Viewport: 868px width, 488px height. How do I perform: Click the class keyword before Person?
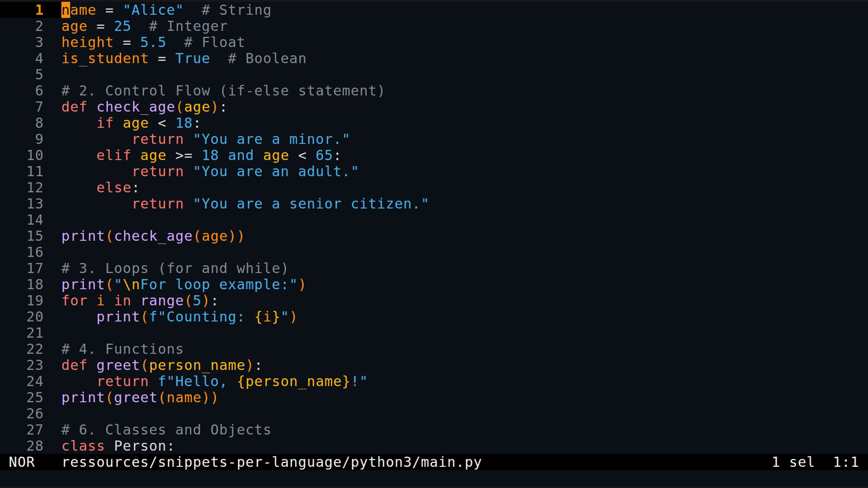pyautogui.click(x=83, y=446)
